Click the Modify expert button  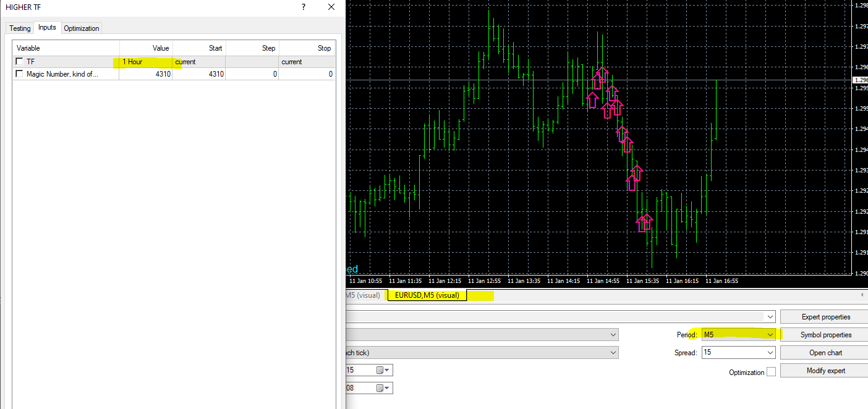(825, 370)
